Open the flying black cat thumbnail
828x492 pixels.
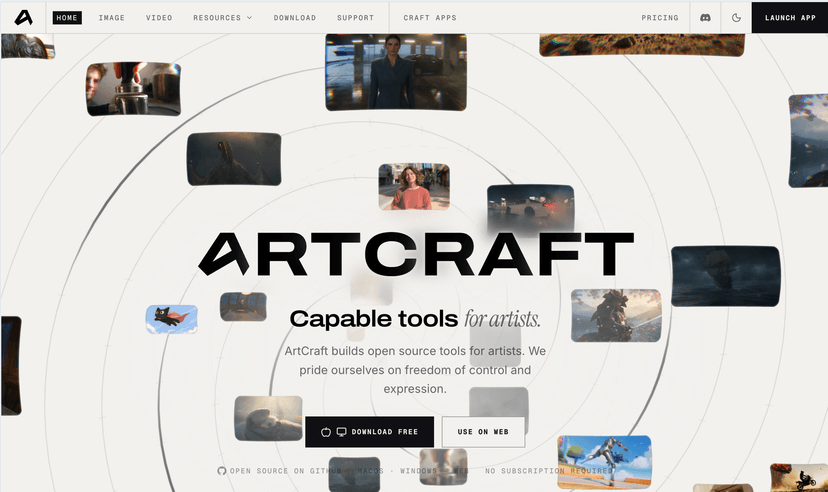point(172,319)
